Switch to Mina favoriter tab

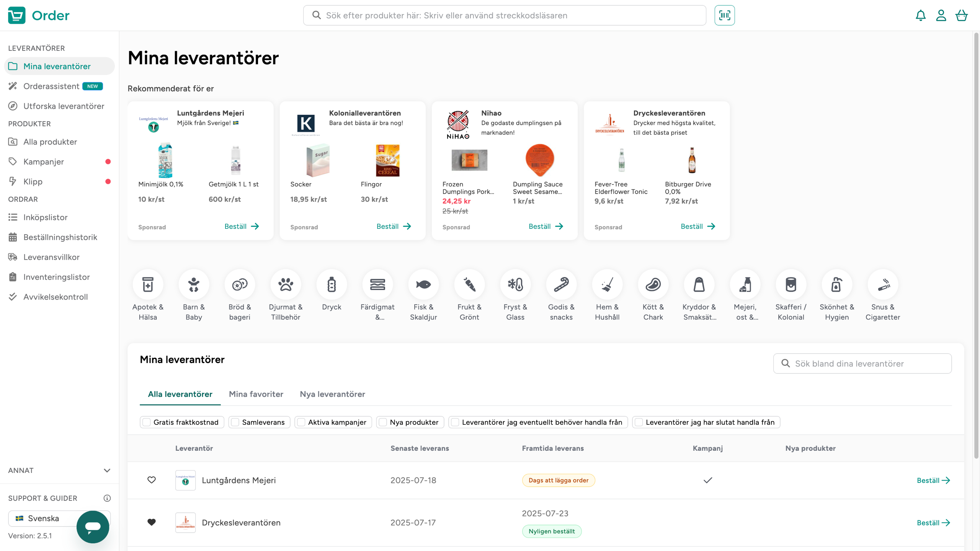point(256,394)
